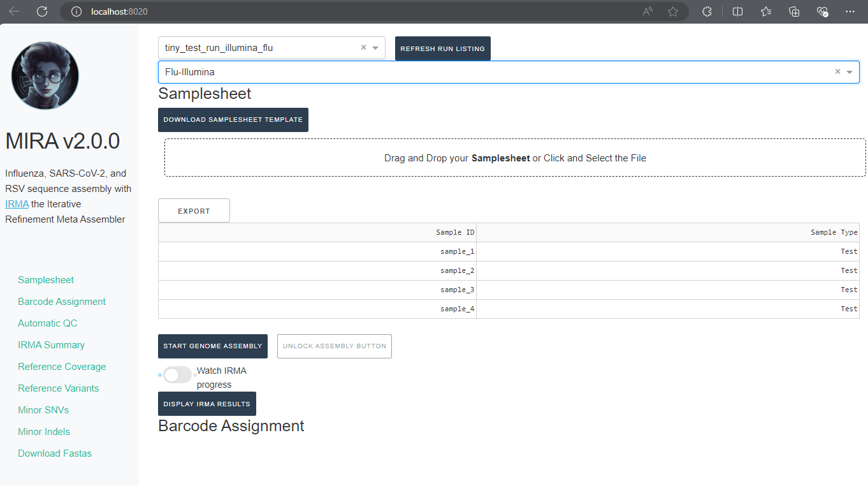
Task: Go to Barcode Assignment in sidebar
Action: [62, 302]
